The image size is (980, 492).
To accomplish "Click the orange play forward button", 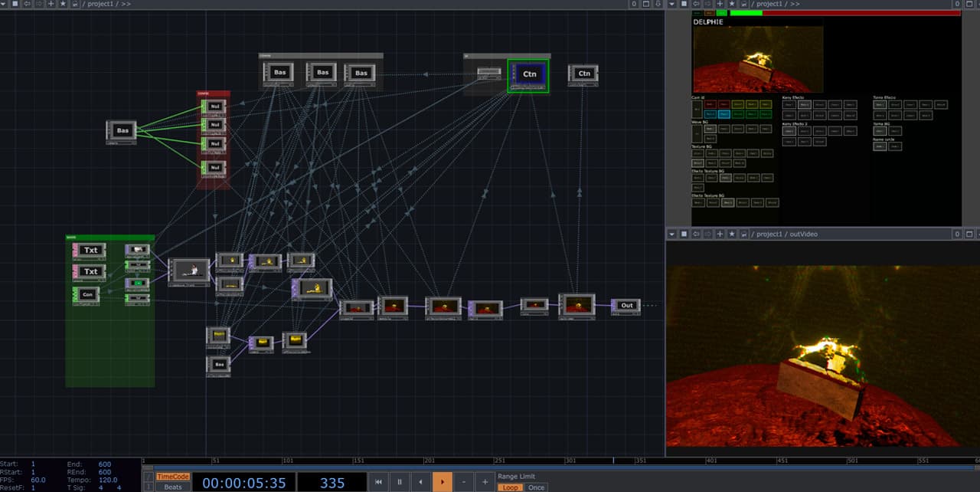I will pos(442,482).
